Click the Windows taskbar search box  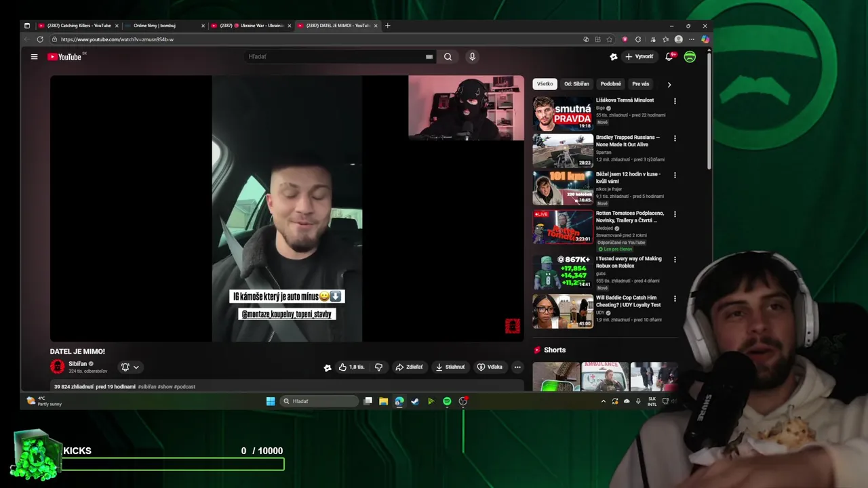click(x=319, y=401)
